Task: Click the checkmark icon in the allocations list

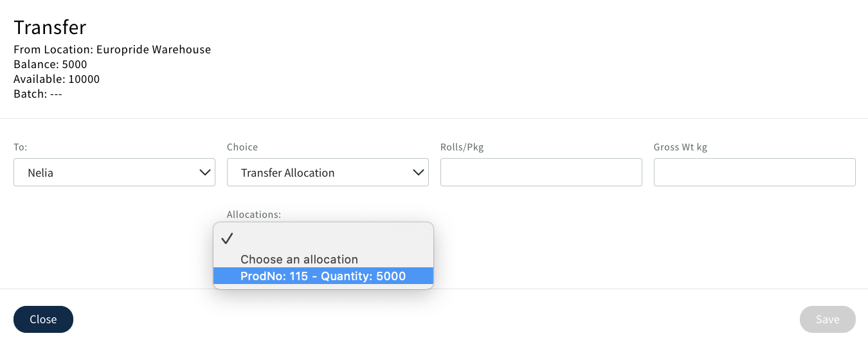Action: pos(226,239)
